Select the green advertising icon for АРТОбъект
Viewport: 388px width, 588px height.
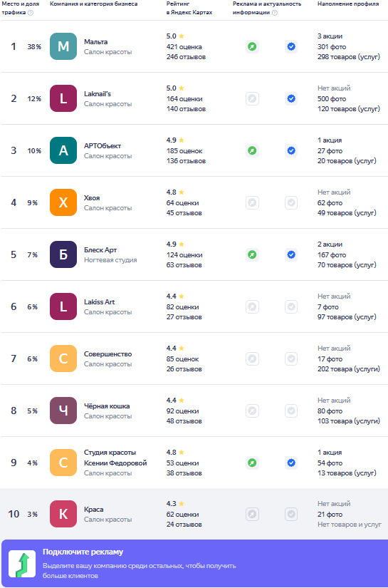pos(253,151)
